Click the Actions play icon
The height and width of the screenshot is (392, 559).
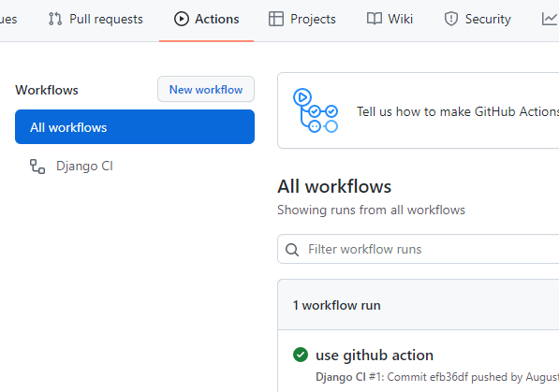(x=181, y=19)
